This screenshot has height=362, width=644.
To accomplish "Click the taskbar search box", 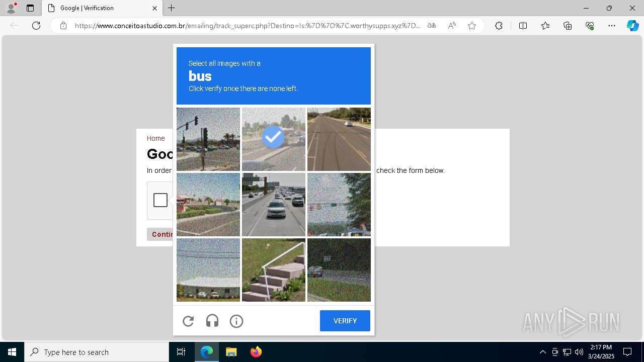I will coord(97,352).
